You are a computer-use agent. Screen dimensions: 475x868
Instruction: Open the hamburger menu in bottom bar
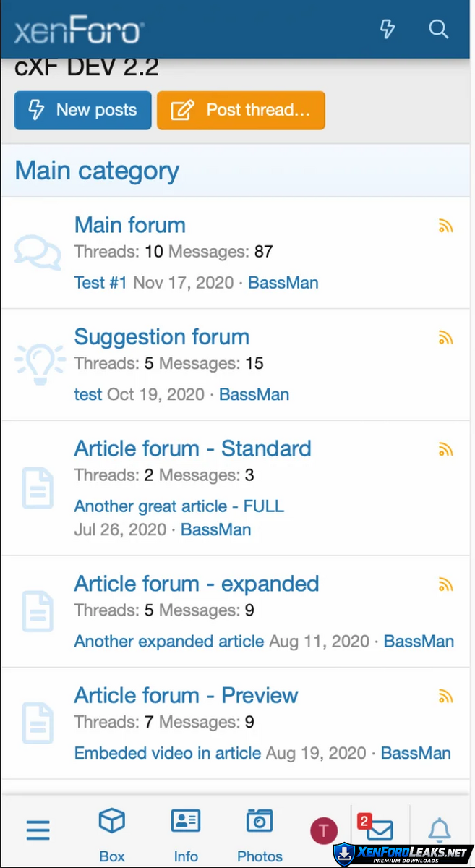[x=38, y=830]
